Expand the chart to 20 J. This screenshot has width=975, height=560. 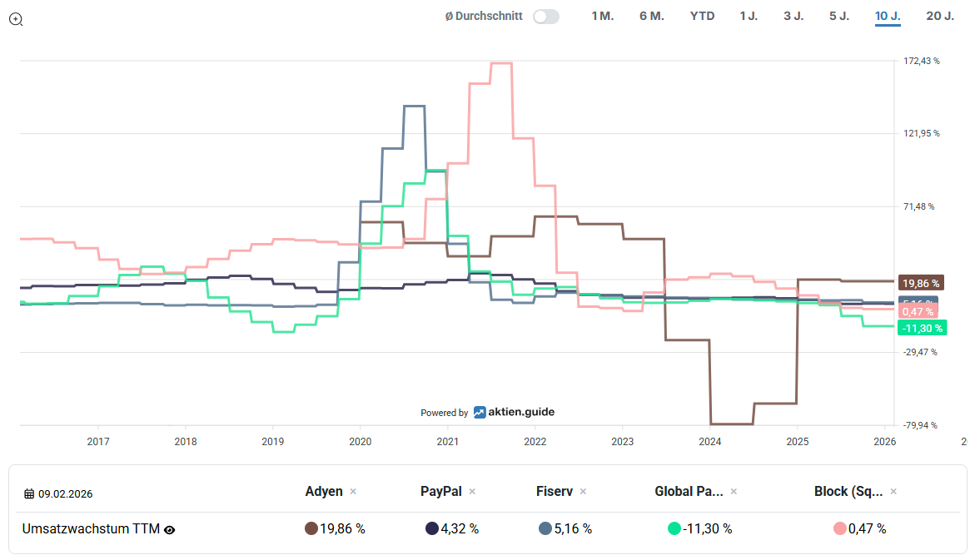click(940, 16)
